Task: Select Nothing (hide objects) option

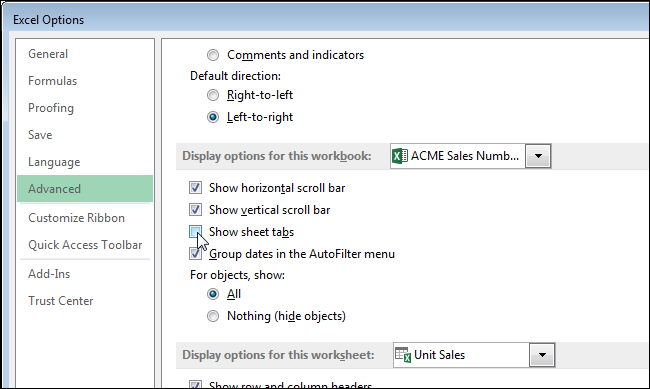Action: coord(213,316)
